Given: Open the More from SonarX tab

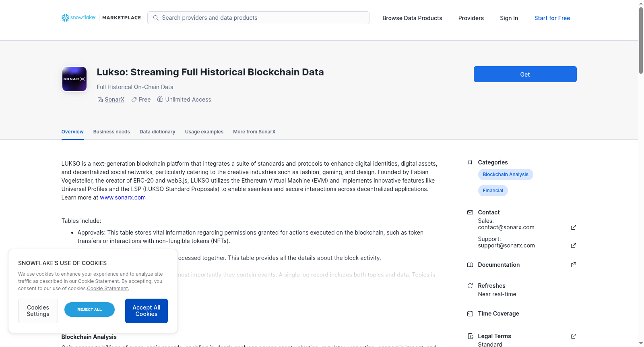Looking at the screenshot, I should click(x=254, y=132).
